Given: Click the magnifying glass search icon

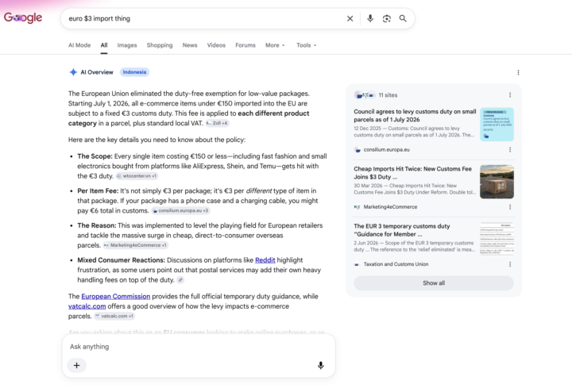Looking at the screenshot, I should coord(403,18).
